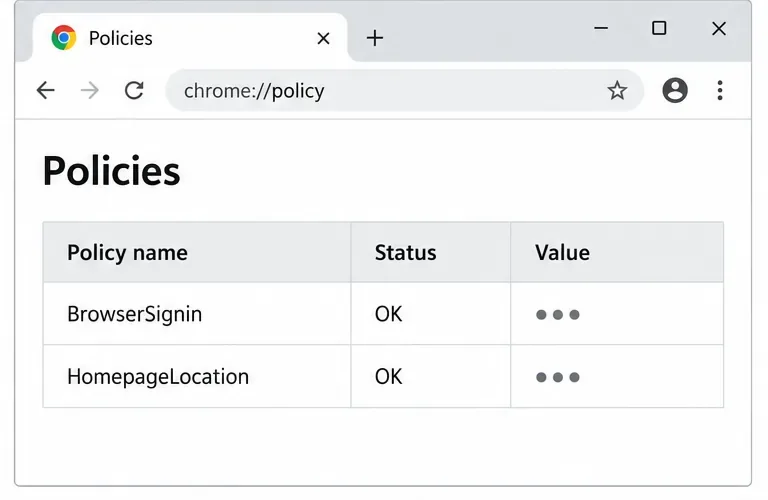
Task: Reload the chrome://policy page
Action: [x=134, y=91]
